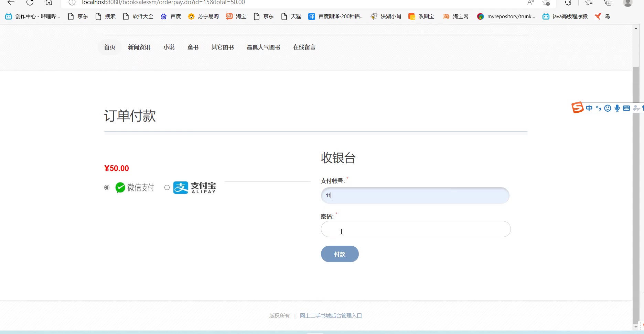
Task: Open the 改图宝 bookmark
Action: [x=421, y=16]
